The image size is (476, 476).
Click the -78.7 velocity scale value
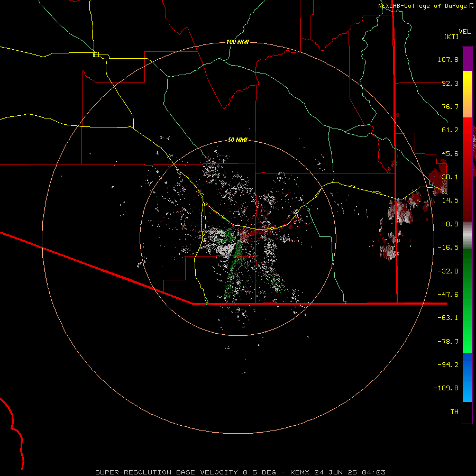pyautogui.click(x=448, y=342)
